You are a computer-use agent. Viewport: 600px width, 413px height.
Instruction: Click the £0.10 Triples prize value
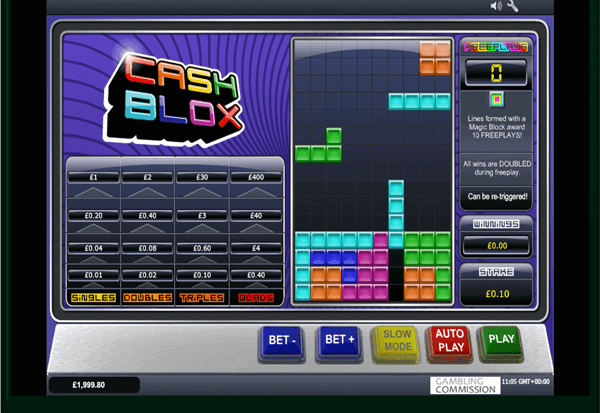202,275
